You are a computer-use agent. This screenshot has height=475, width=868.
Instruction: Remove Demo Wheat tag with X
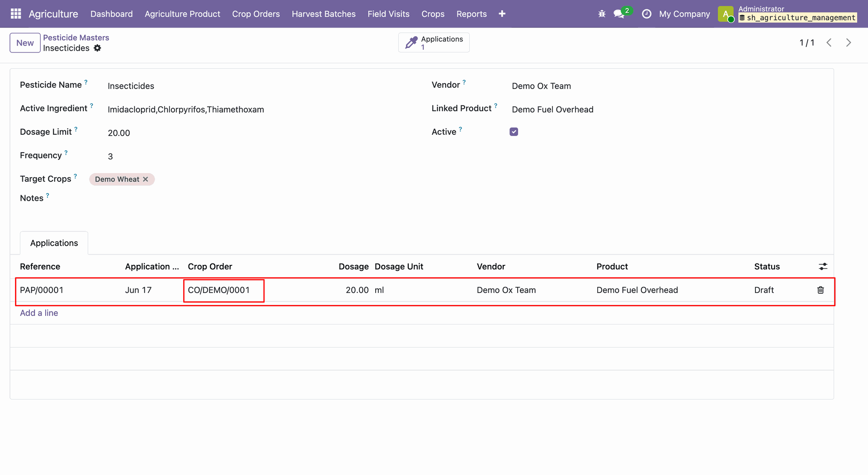click(146, 179)
